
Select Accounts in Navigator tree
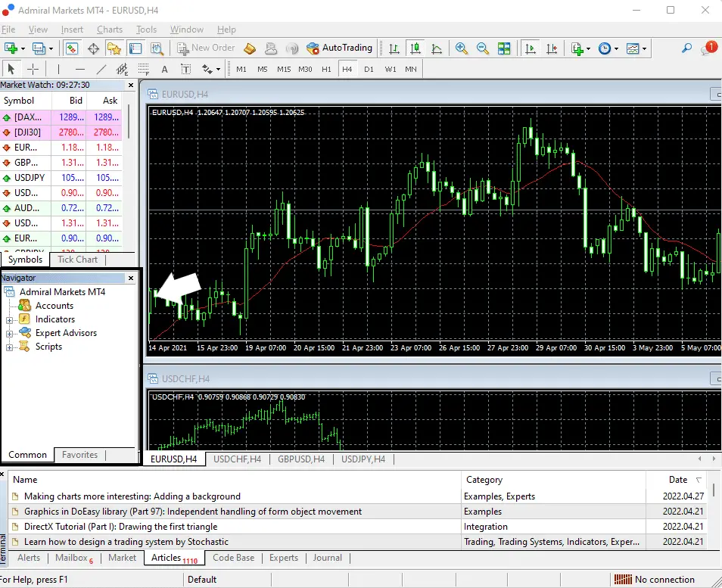click(x=54, y=306)
